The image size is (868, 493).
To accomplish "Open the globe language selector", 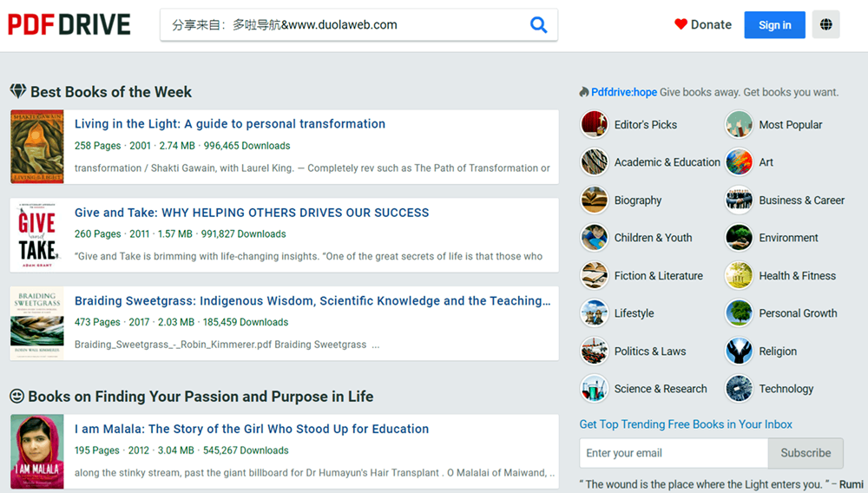I will point(825,24).
